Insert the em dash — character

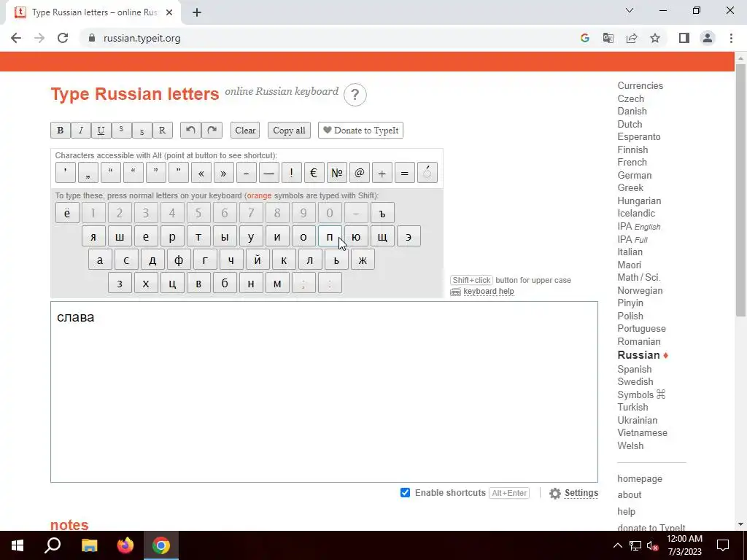point(268,173)
